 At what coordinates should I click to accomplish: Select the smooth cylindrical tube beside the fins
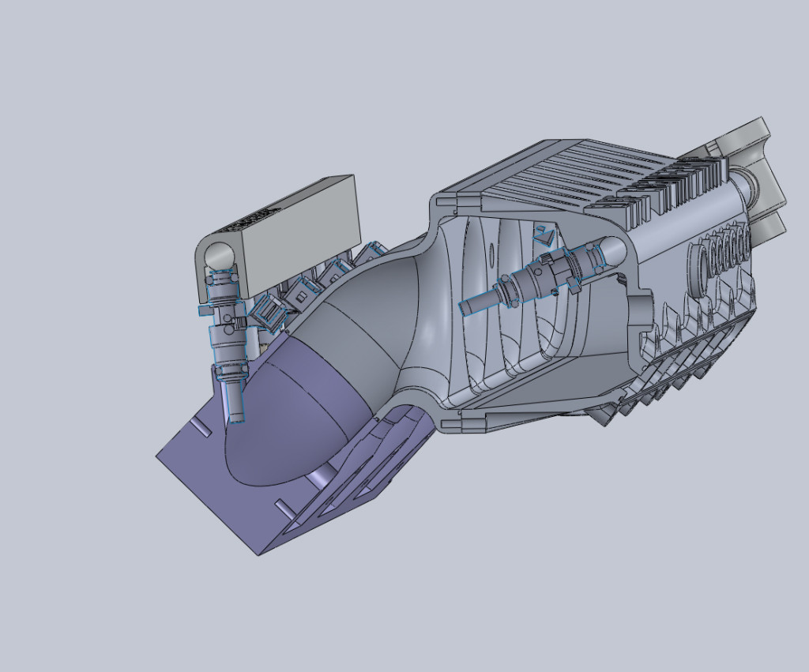click(695, 229)
